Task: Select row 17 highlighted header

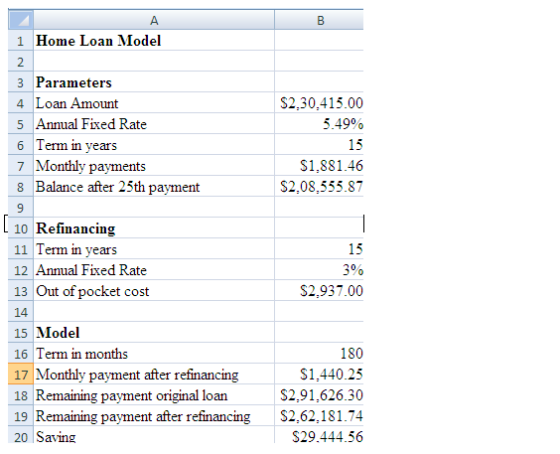Action: [x=21, y=374]
